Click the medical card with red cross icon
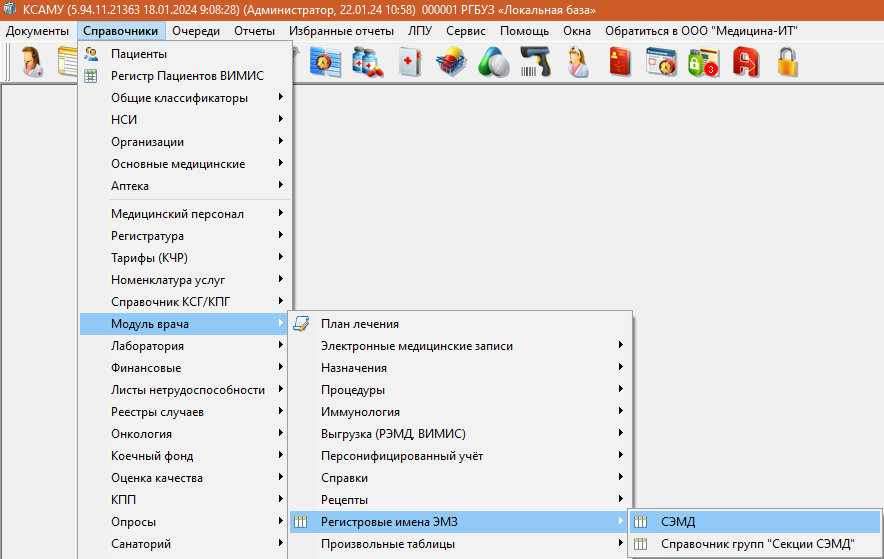Viewport: 884px width, 559px height. 409,64
